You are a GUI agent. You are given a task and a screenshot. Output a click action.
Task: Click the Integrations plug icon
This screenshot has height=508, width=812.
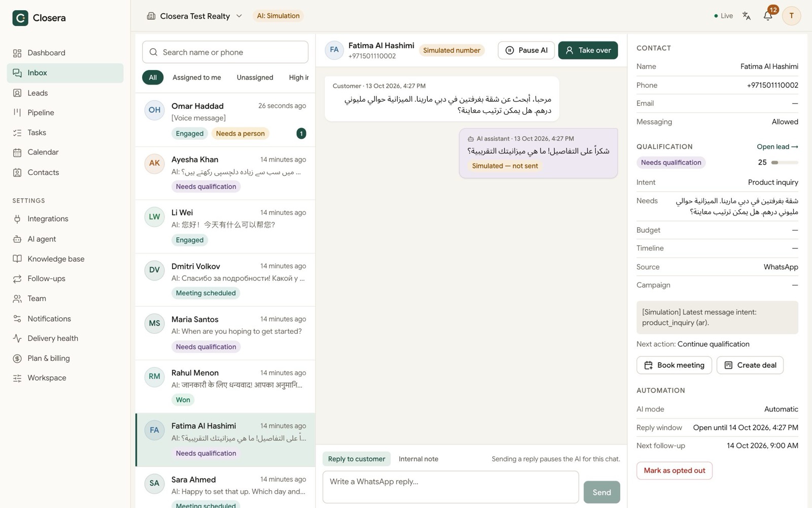point(17,219)
